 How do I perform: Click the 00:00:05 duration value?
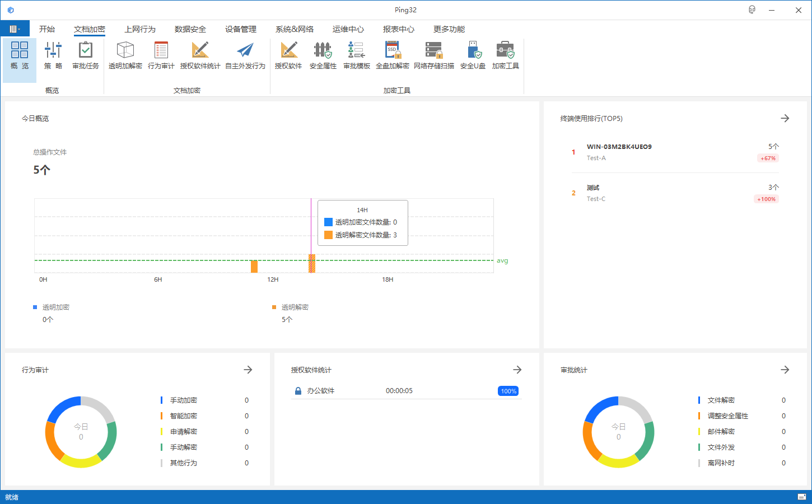(399, 391)
